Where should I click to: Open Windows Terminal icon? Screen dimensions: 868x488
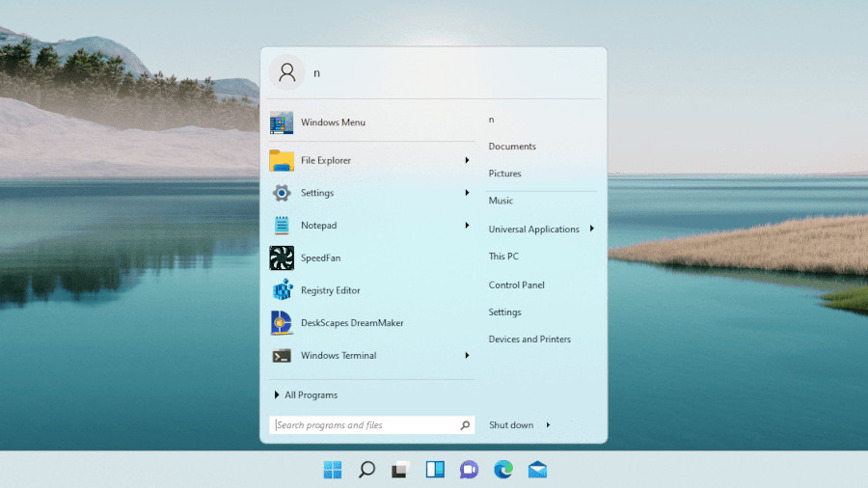tap(282, 356)
